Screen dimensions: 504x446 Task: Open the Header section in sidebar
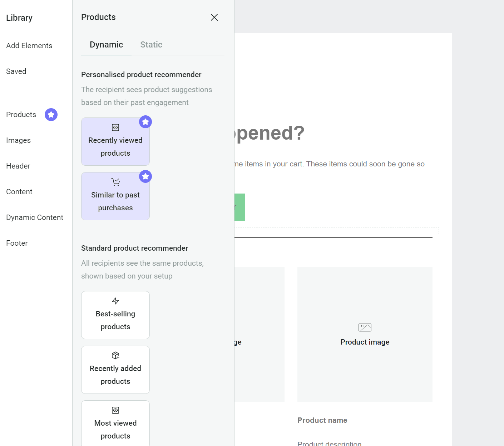coord(18,166)
